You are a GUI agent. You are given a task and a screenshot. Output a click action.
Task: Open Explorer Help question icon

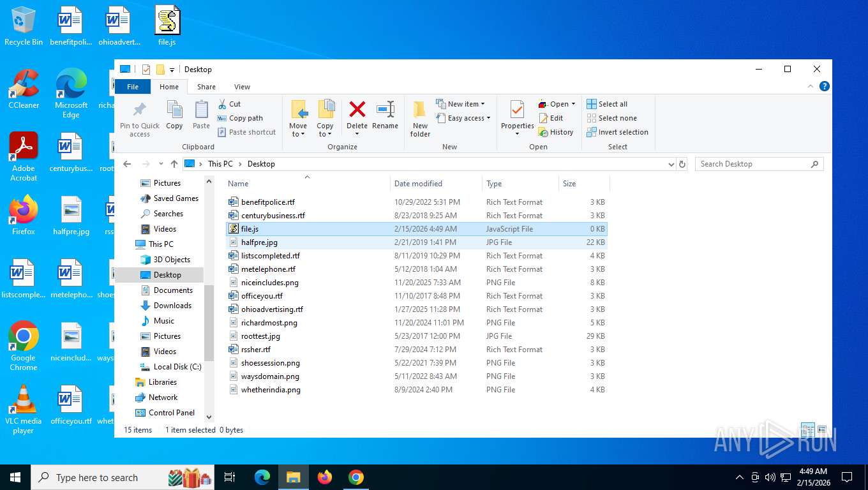pos(824,86)
